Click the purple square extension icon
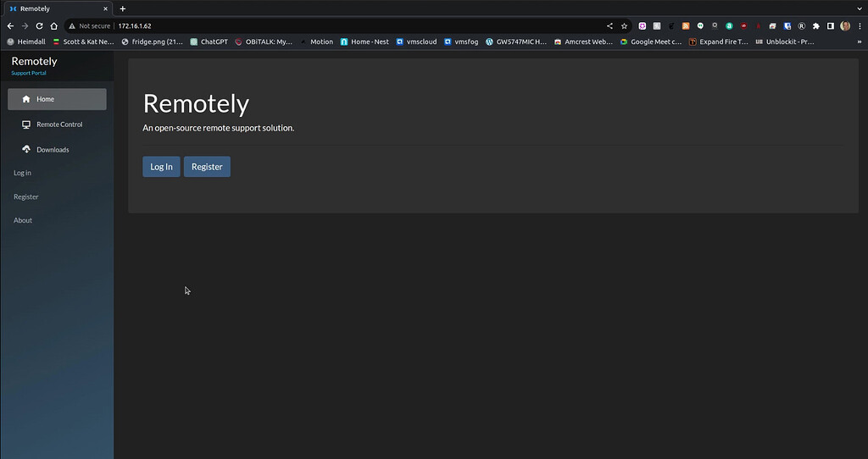 click(x=643, y=26)
